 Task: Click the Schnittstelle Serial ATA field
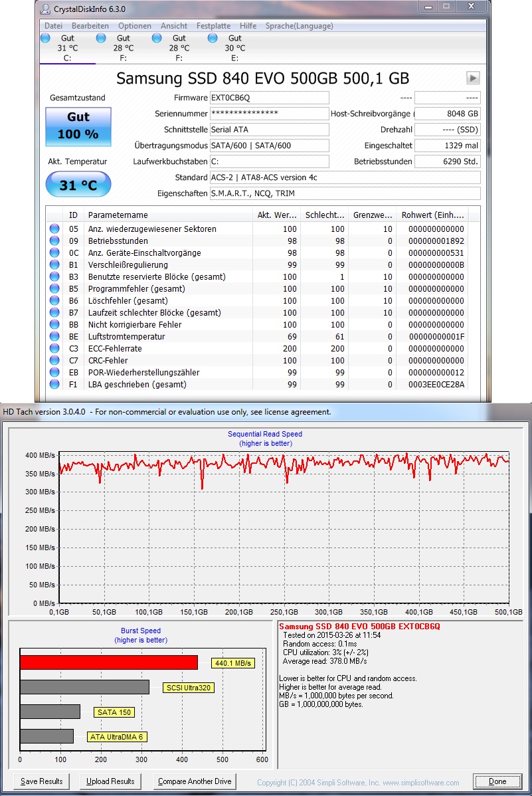point(269,130)
